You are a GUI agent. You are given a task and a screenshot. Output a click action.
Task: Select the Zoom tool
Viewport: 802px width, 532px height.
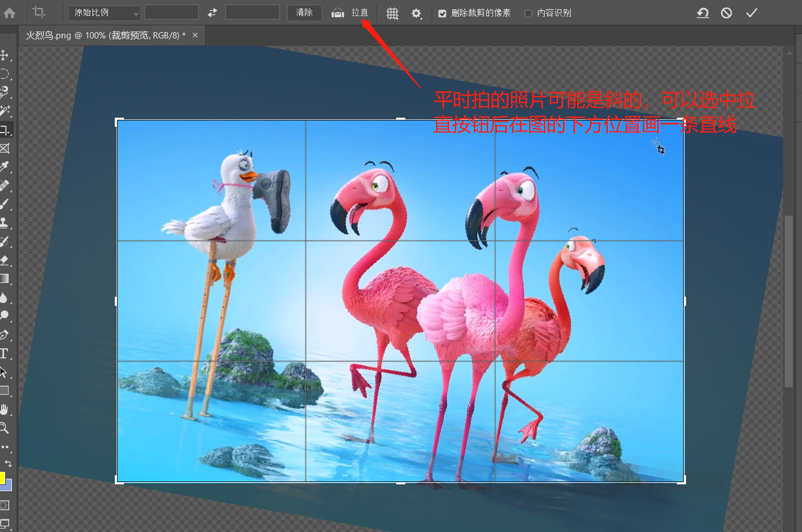coord(5,428)
